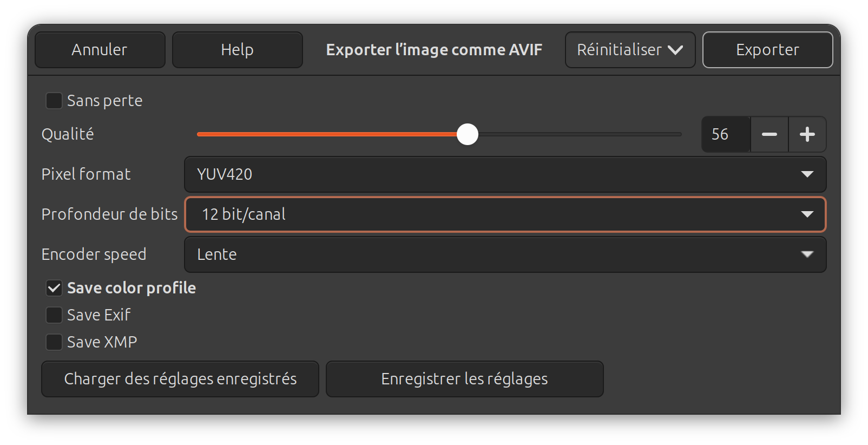The image size is (868, 445).
Task: Click Charger des réglages enregistrés
Action: (x=180, y=379)
